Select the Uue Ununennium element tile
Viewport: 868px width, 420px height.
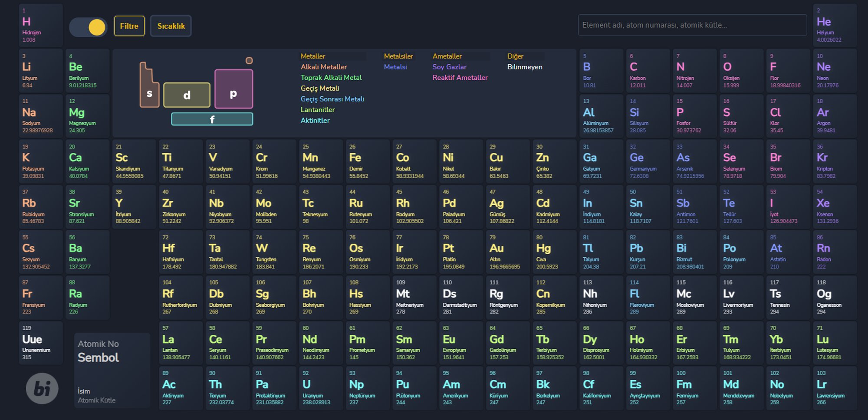click(41, 343)
